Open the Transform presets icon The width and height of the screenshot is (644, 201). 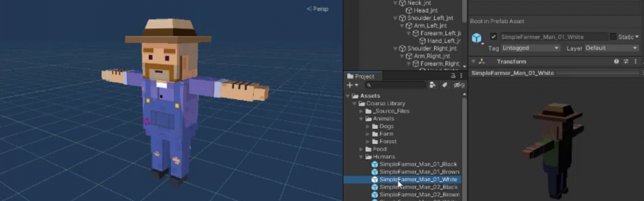[x=626, y=61]
